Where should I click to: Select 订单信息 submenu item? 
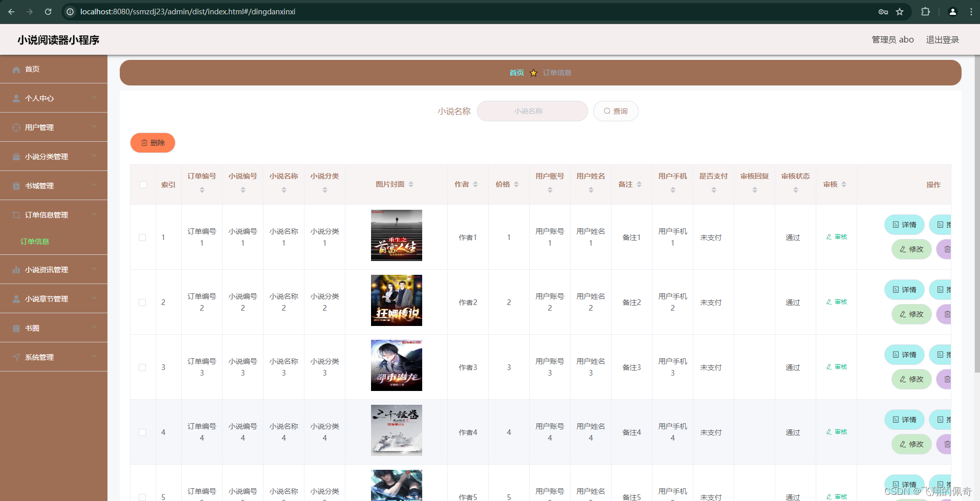point(35,242)
